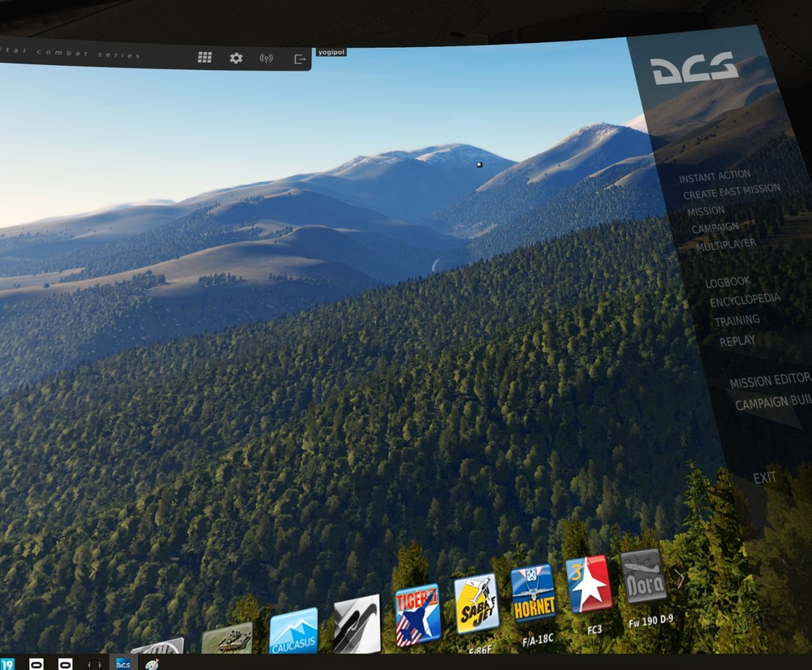Screen dimensions: 812x670
Task: Select the F-86F Sabre Jet module icon
Action: [x=477, y=603]
